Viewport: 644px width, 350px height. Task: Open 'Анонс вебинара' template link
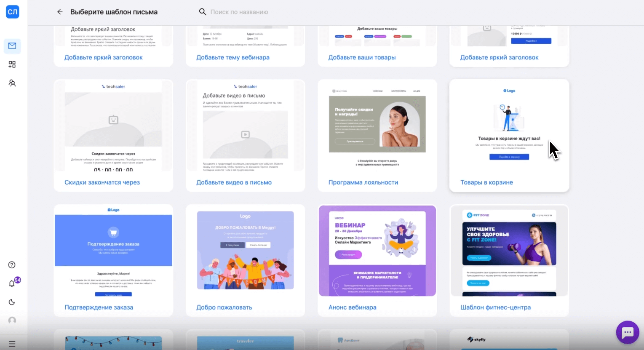point(352,307)
